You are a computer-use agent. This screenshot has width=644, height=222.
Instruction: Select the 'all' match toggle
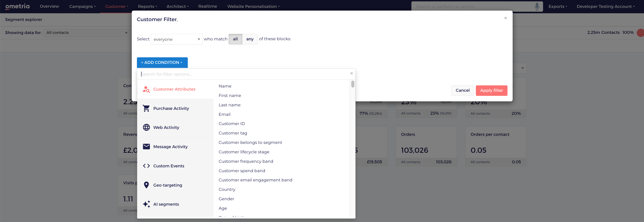click(x=235, y=39)
